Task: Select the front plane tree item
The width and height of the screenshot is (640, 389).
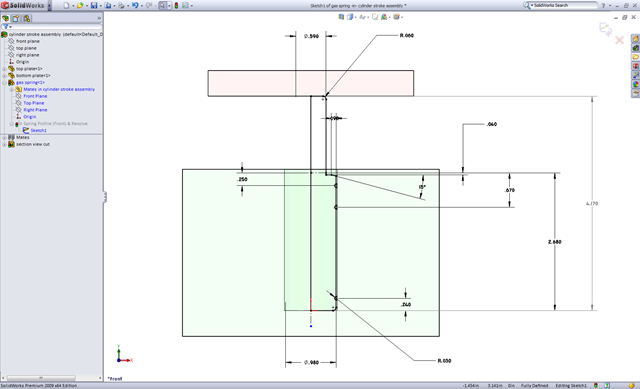Action: pos(28,41)
